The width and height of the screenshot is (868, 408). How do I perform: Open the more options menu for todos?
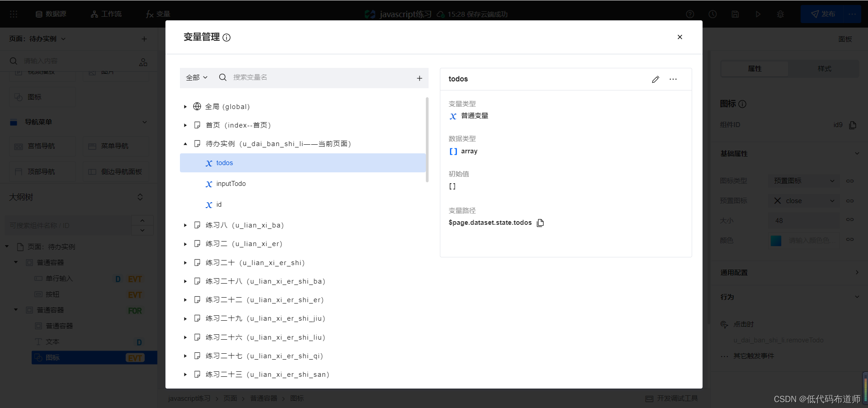point(673,79)
